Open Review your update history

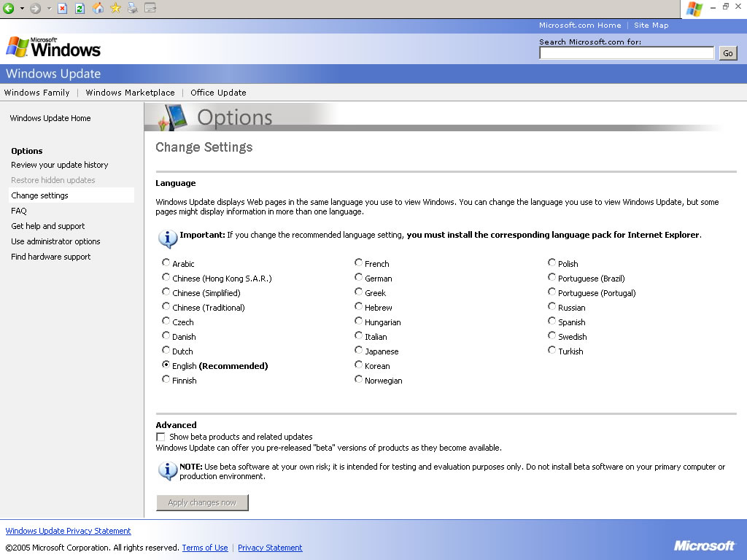60,165
